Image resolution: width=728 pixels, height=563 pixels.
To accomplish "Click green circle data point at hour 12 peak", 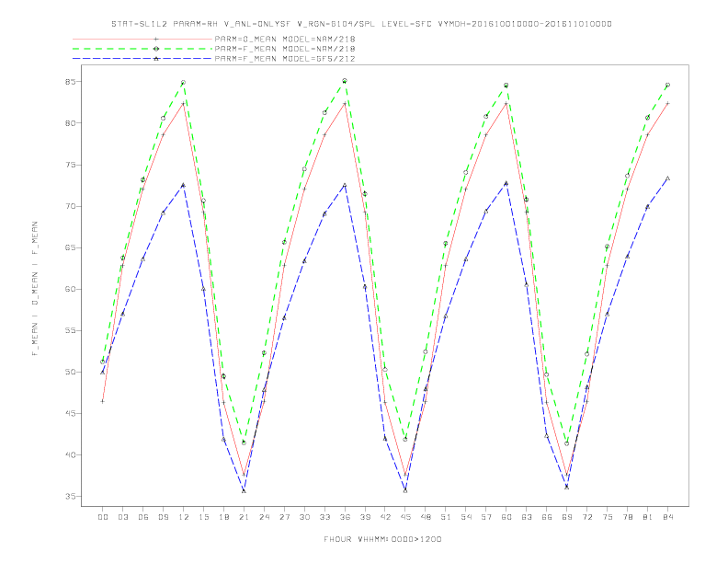I will (x=184, y=83).
